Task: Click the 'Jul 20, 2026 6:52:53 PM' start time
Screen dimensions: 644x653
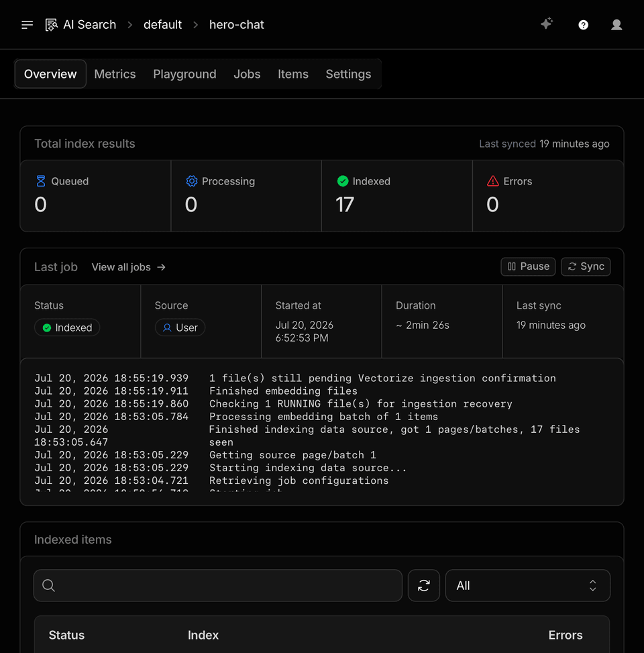Action: (x=305, y=332)
